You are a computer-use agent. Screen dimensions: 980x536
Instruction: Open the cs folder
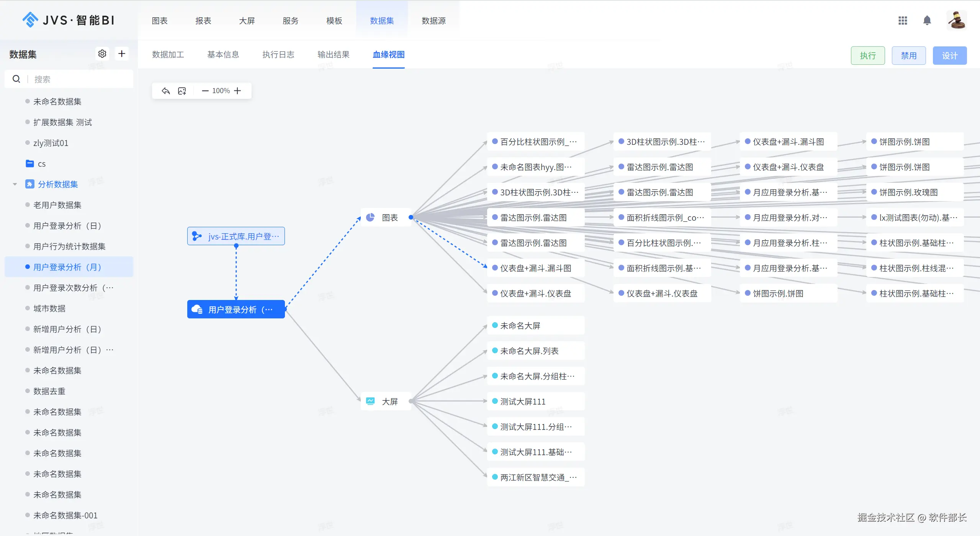coord(41,164)
